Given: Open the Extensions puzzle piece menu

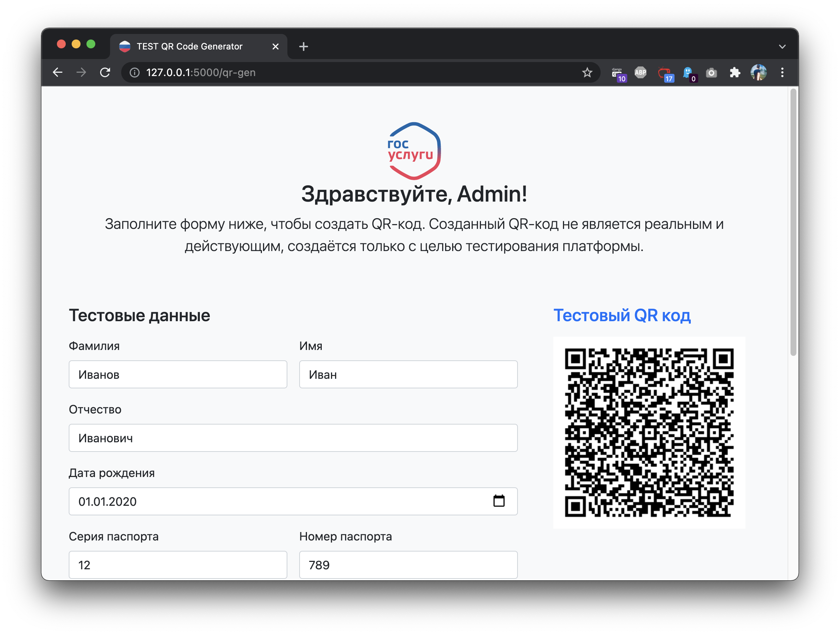Looking at the screenshot, I should [735, 72].
